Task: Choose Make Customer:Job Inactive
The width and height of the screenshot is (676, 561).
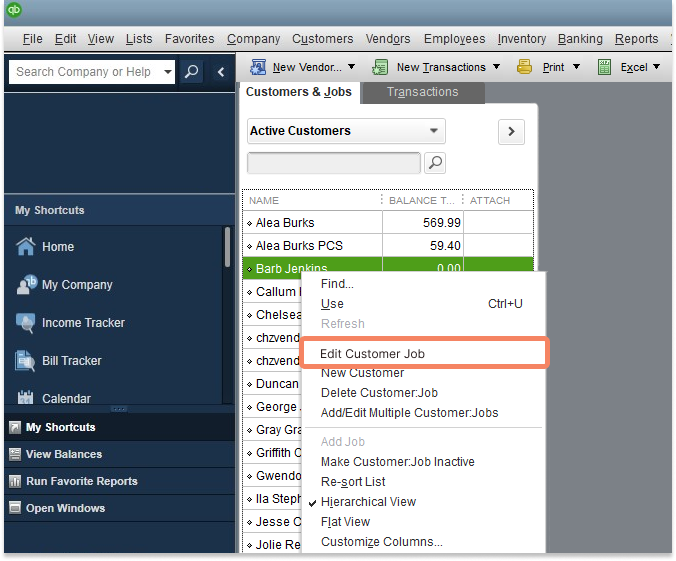Action: (x=397, y=462)
